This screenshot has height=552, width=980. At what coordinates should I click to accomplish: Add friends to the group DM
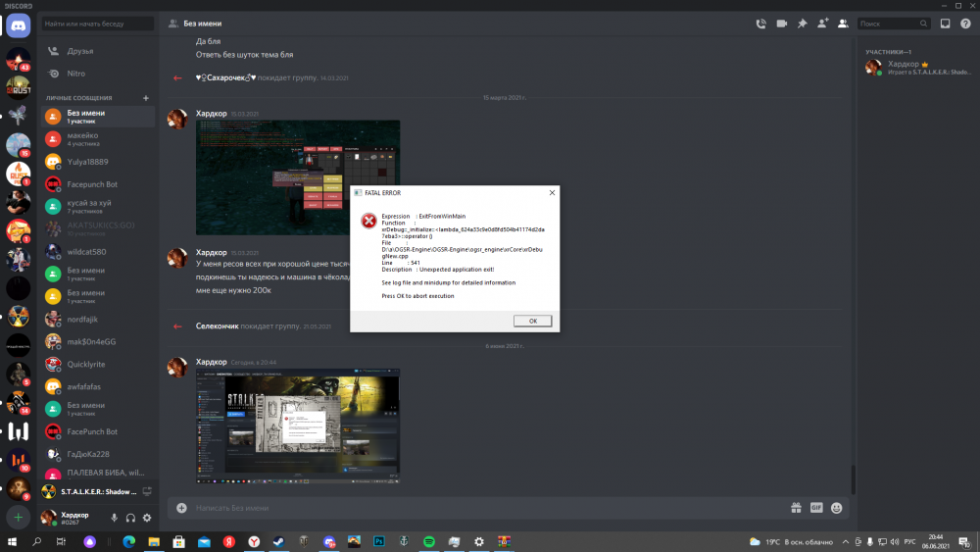tap(822, 24)
